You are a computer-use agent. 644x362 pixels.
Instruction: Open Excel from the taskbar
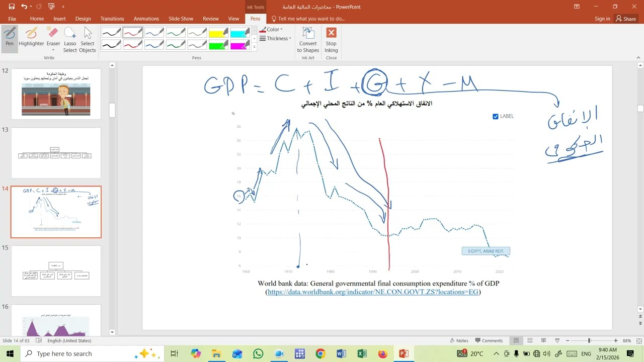pos(362,354)
